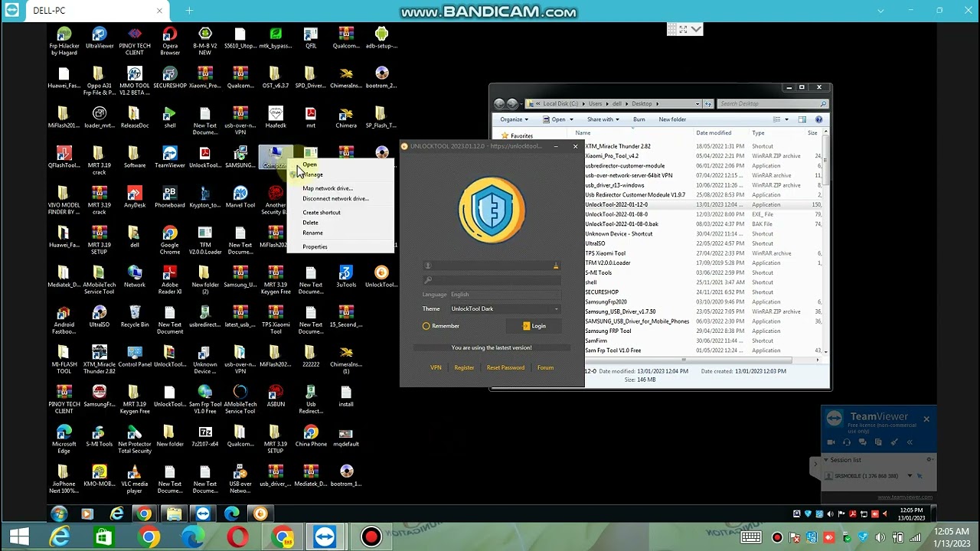Open the Theme dropdown showing UnlockTool Dark

[x=505, y=309]
